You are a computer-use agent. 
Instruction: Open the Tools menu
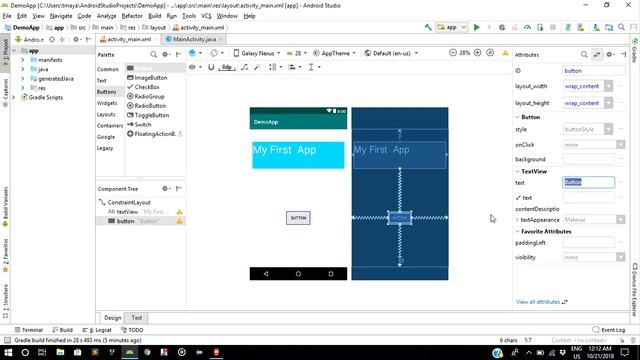point(189,16)
